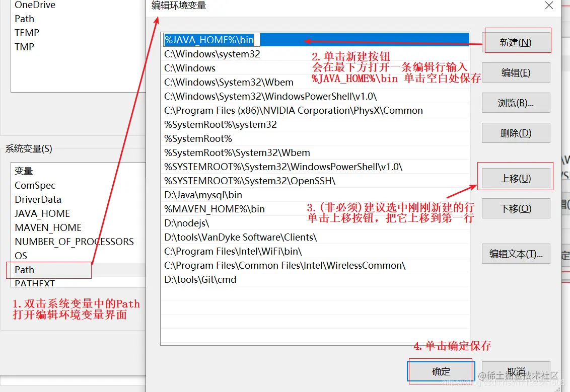The width and height of the screenshot is (570, 392).
Task: Select %SYSTEMROOT%\System32\WindowsPowerShell\v1.0\ entry
Action: tap(315, 167)
